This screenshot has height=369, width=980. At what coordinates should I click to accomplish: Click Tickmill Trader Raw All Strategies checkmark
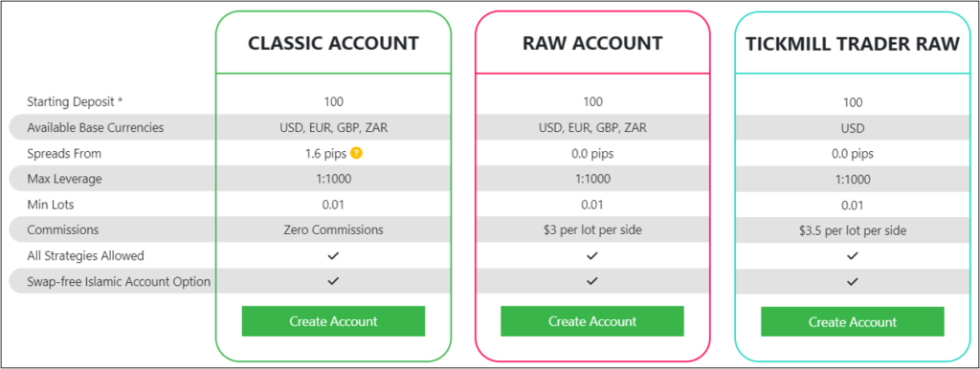tap(852, 256)
